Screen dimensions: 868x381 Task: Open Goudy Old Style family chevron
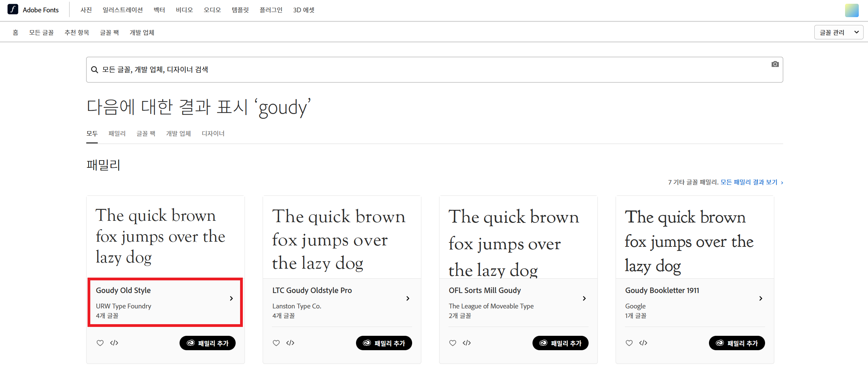(232, 299)
